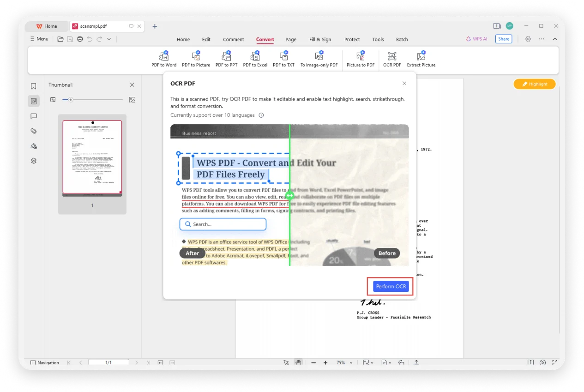Click the PDF to Excel converter
Viewport: 584px width, 392px height.
[x=255, y=59]
